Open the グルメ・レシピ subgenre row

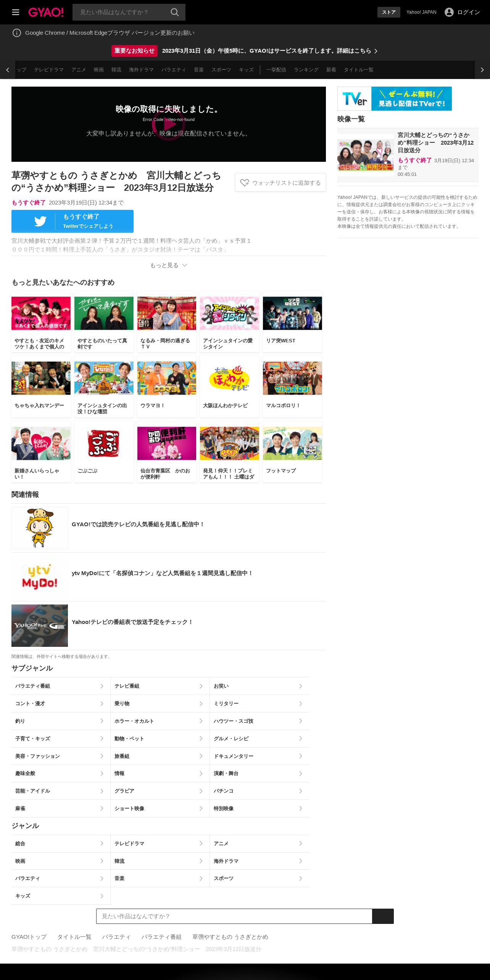coord(260,738)
